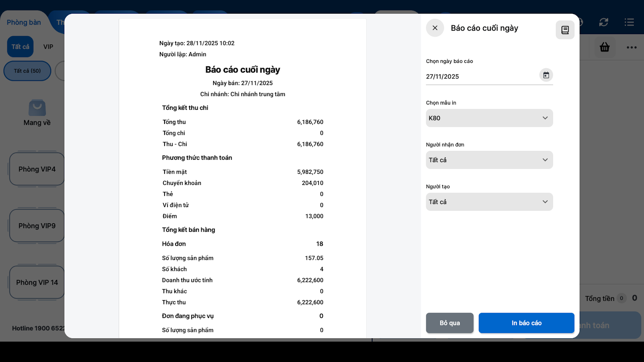Expand the K80 print template dropdown
Viewport: 644px width, 362px height.
pos(489,118)
